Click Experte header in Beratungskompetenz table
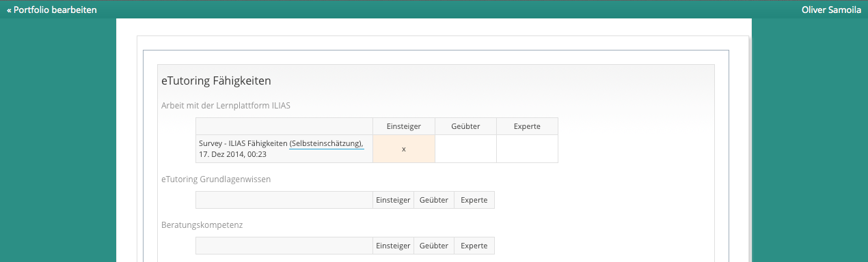The width and height of the screenshot is (868, 262). click(474, 246)
